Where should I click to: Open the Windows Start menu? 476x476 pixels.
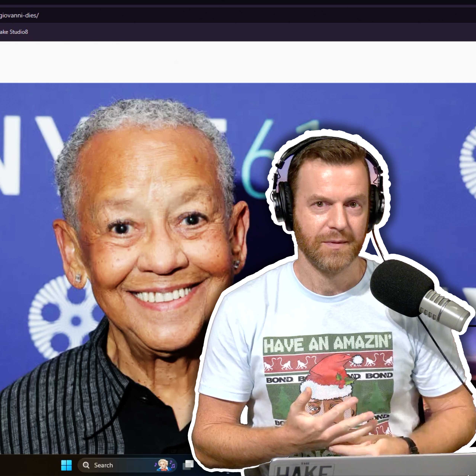pos(66,465)
